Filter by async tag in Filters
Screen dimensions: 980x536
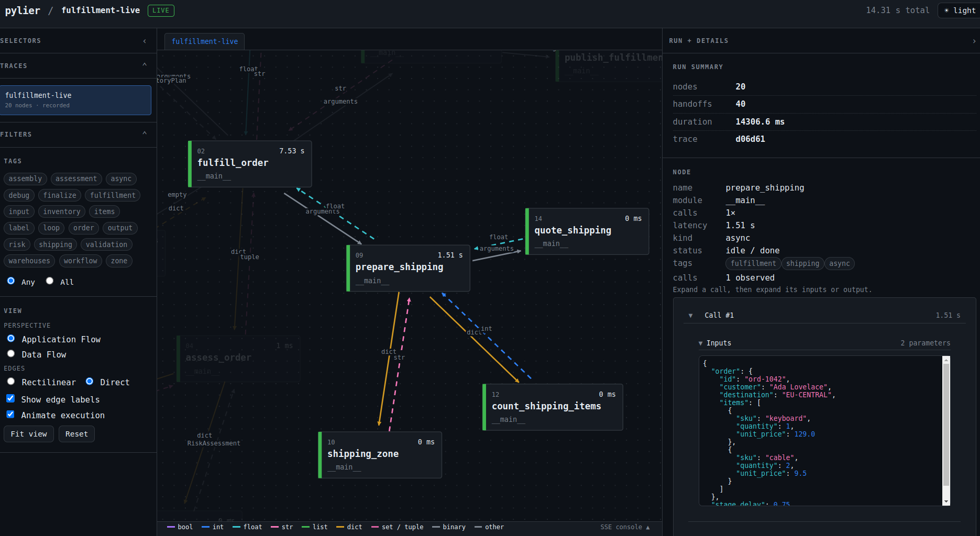pyautogui.click(x=121, y=179)
